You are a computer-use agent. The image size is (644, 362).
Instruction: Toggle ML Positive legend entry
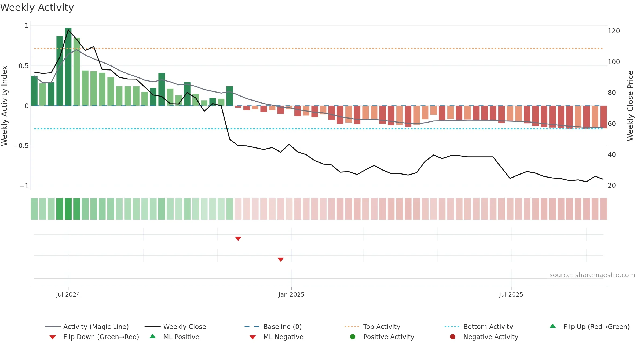[x=174, y=337]
